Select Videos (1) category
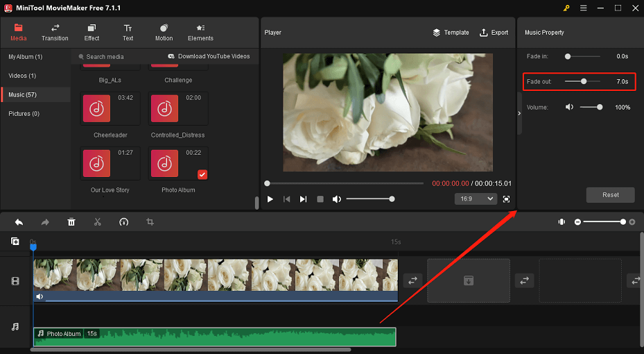The height and width of the screenshot is (354, 644). [x=22, y=76]
